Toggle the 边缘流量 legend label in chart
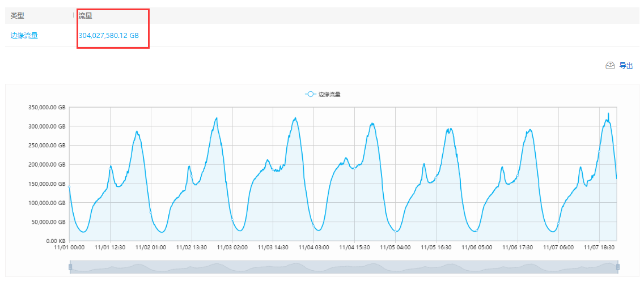 point(329,94)
